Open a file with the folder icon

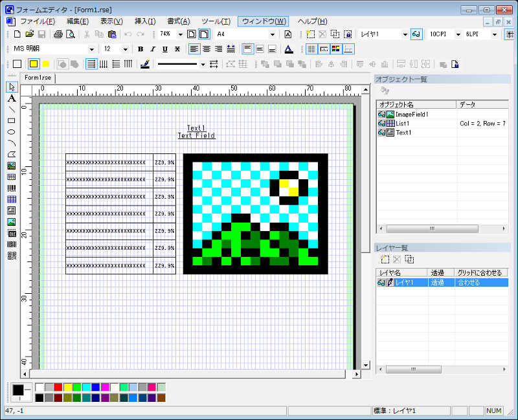[x=29, y=34]
